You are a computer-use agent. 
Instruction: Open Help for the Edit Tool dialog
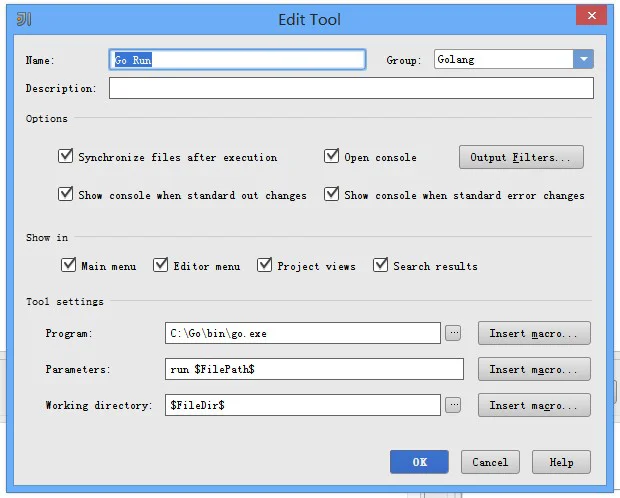(x=561, y=462)
